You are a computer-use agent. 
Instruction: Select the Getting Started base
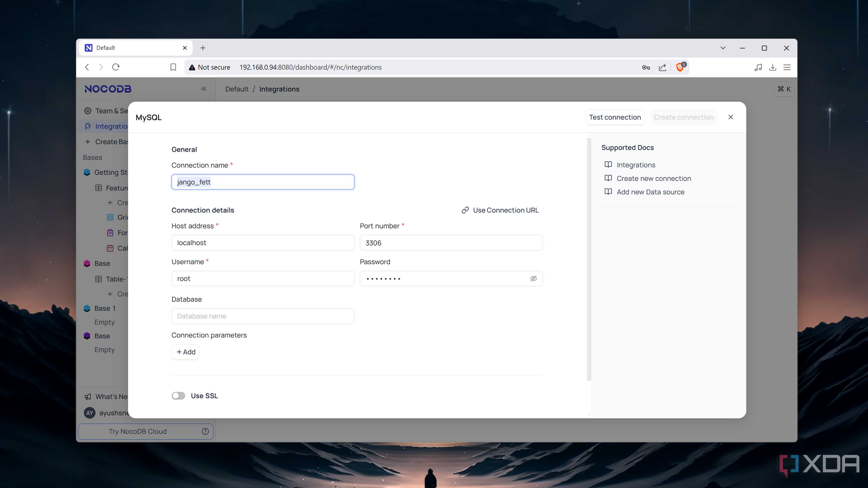106,172
